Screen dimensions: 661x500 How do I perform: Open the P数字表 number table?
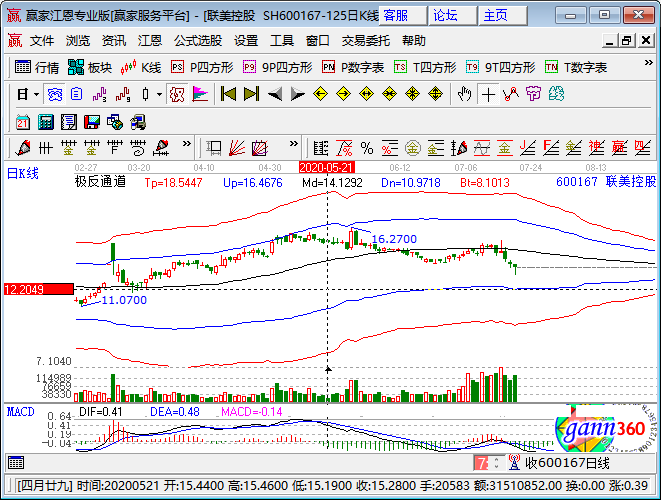point(353,67)
